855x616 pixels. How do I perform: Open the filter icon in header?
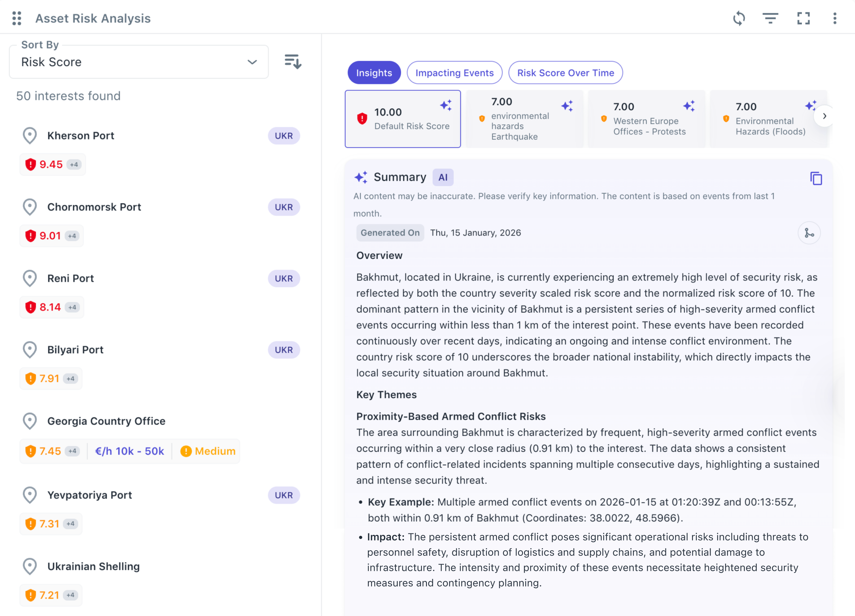click(770, 18)
